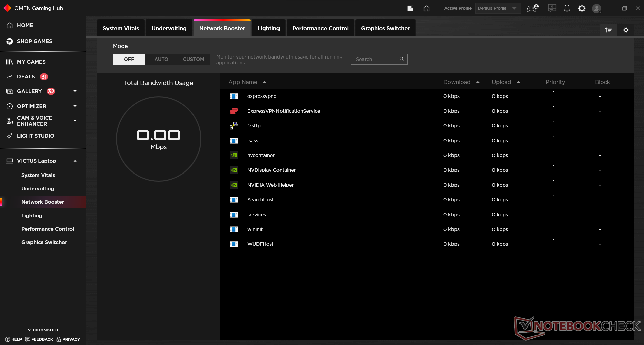Open the user account avatar

click(x=597, y=8)
